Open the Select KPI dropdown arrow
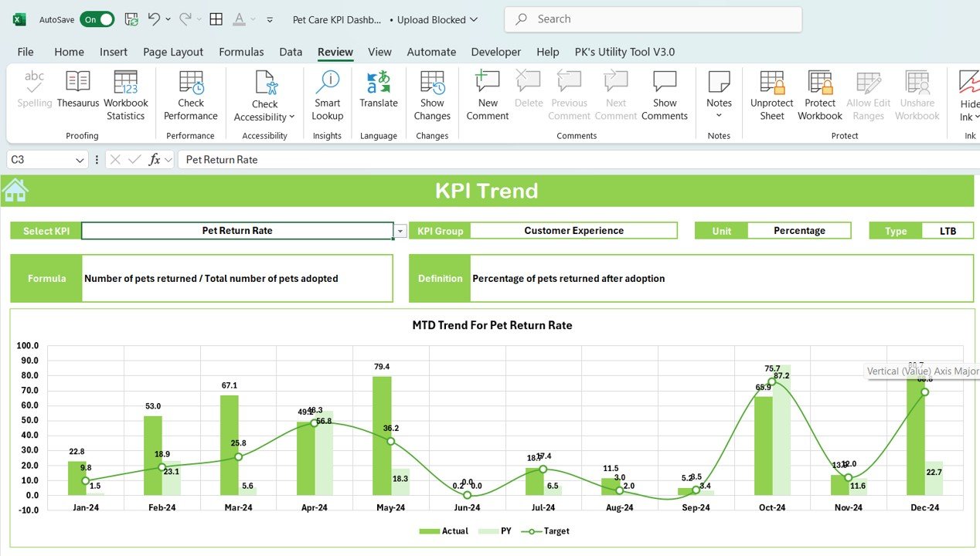 [x=400, y=231]
